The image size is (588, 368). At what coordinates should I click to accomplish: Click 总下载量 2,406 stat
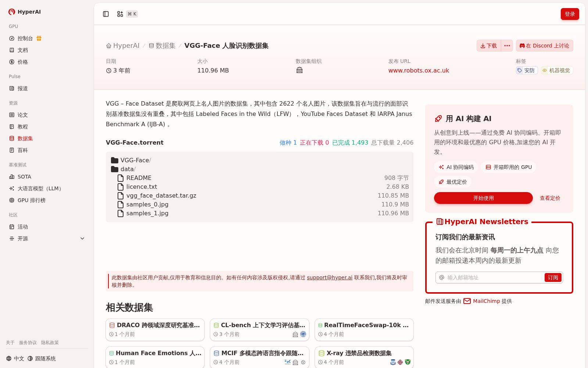(392, 142)
